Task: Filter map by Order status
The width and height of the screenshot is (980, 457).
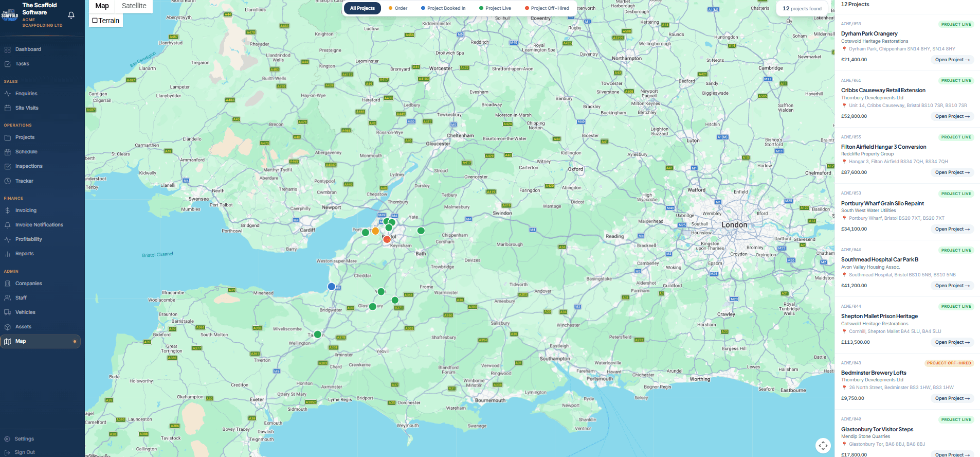Action: [398, 8]
